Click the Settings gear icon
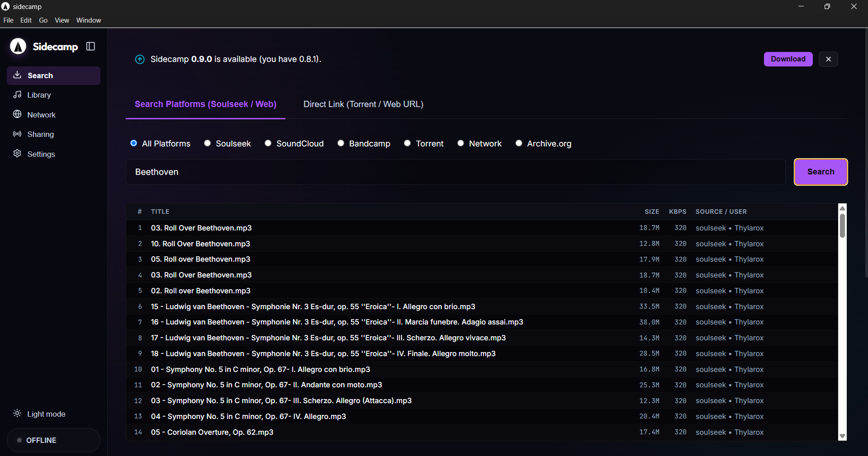Viewport: 868px width, 456px height. 17,154
